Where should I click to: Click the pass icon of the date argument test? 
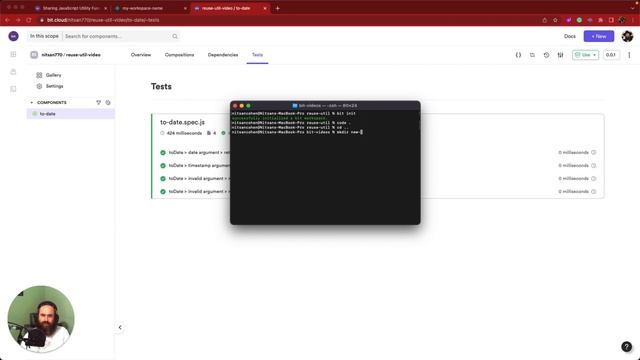163,153
